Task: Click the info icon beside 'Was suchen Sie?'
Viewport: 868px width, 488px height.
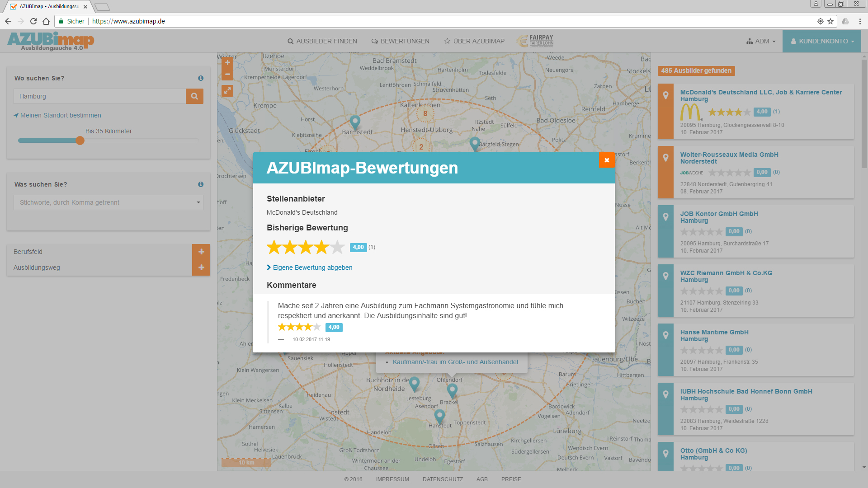Action: (x=201, y=184)
